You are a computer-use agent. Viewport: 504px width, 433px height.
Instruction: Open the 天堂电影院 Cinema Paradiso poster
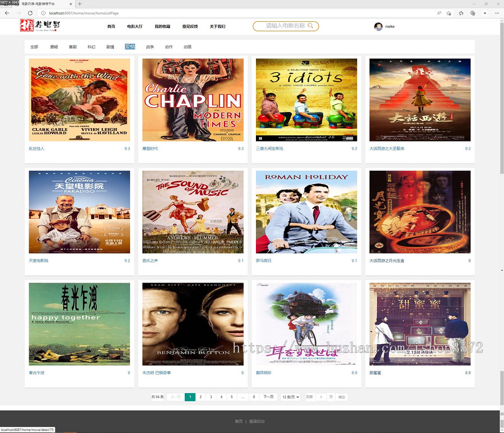[x=80, y=212]
